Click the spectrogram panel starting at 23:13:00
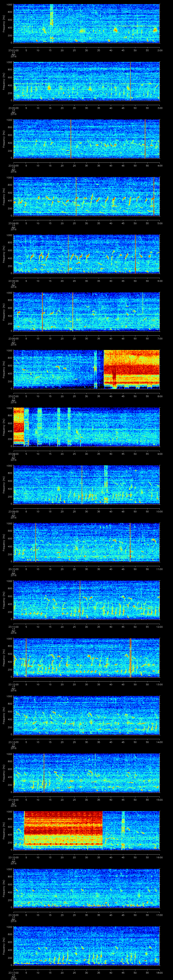 pyautogui.click(x=87, y=715)
